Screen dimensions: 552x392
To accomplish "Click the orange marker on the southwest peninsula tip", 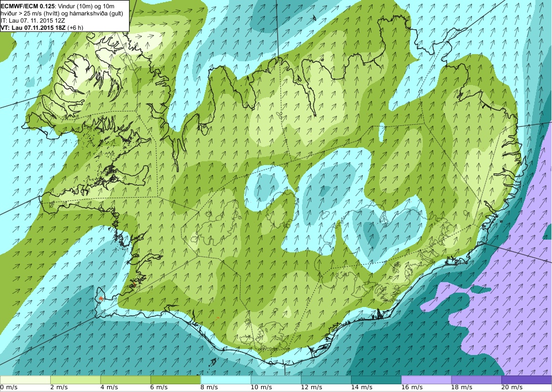I will (101, 298).
